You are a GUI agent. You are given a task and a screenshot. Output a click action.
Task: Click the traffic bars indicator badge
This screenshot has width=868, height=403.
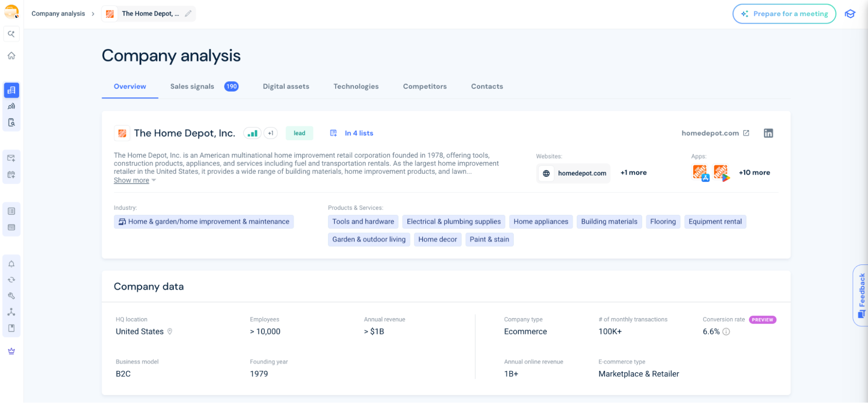[x=252, y=133]
